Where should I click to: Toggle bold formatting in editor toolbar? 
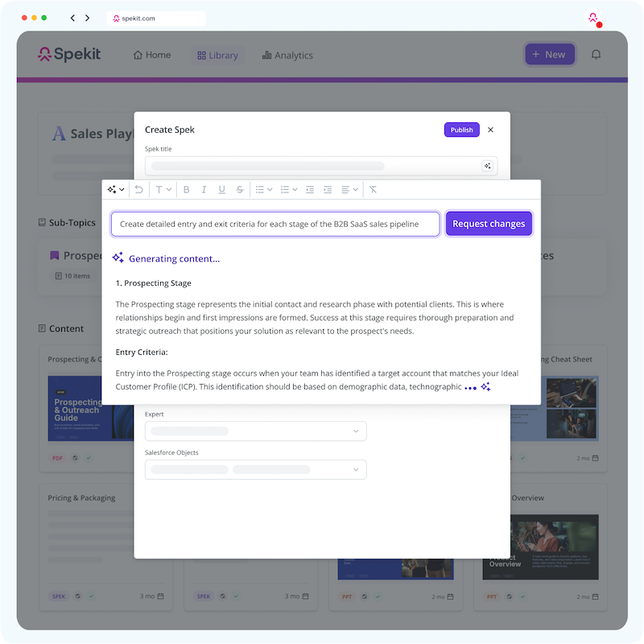186,189
